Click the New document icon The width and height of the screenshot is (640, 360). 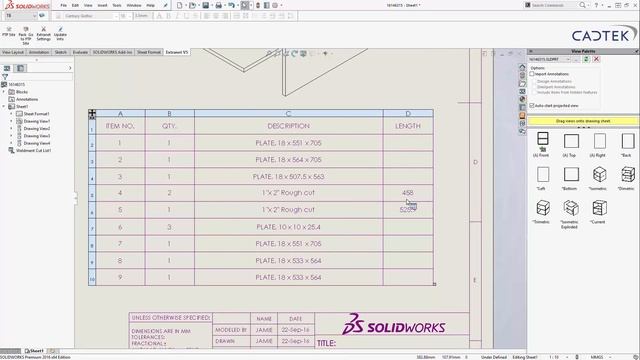pos(180,5)
